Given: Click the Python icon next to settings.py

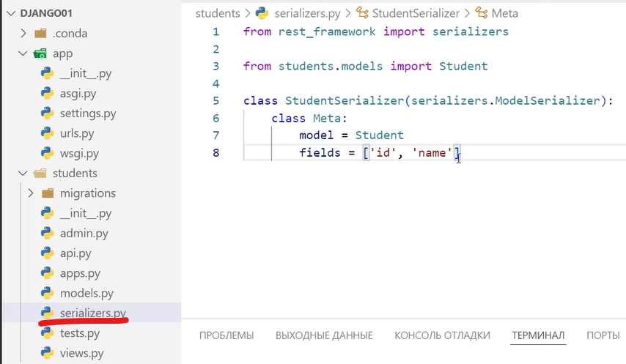Looking at the screenshot, I should click(x=48, y=114).
